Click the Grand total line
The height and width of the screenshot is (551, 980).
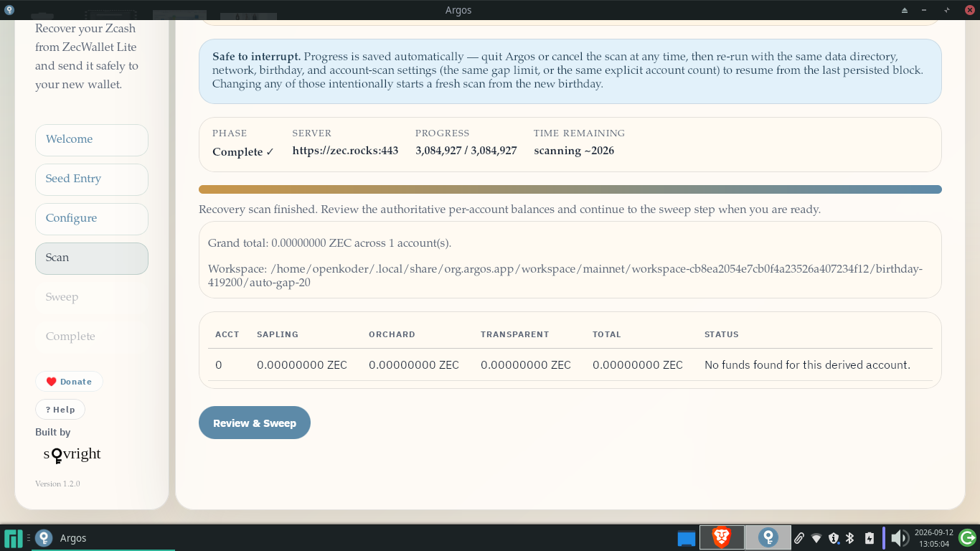[x=329, y=242]
